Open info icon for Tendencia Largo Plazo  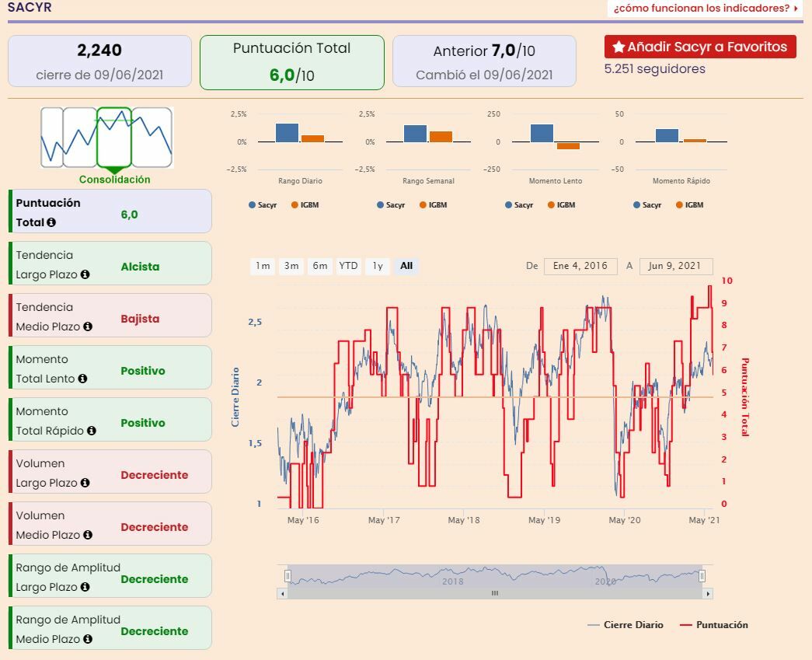pyautogui.click(x=85, y=274)
